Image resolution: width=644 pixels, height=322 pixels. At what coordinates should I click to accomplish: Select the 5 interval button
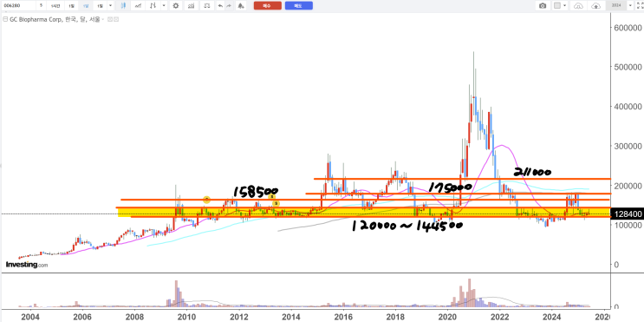pyautogui.click(x=41, y=6)
